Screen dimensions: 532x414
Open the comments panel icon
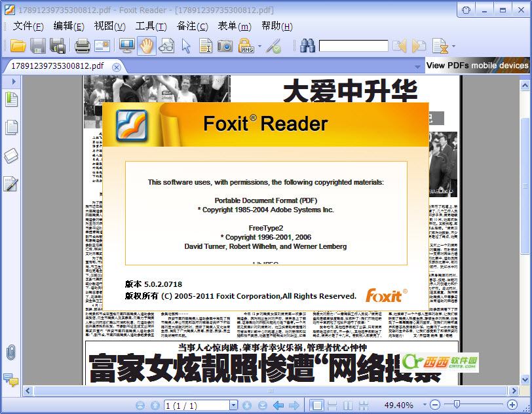[10, 380]
